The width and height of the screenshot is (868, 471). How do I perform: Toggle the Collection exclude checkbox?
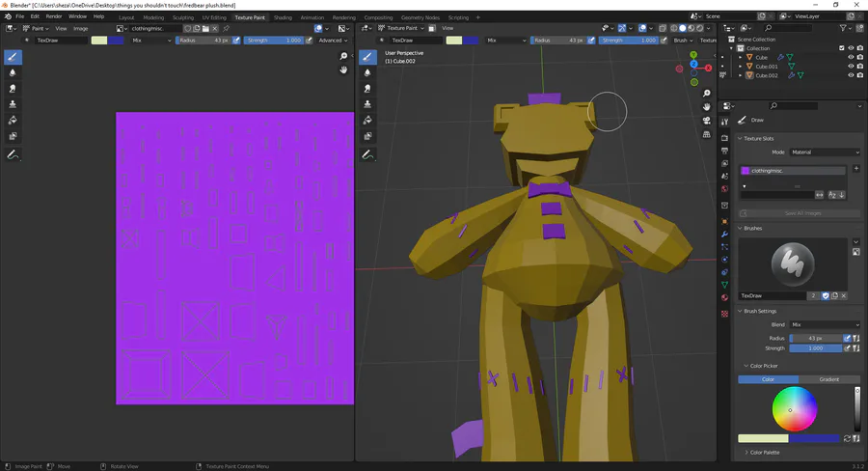(x=841, y=48)
